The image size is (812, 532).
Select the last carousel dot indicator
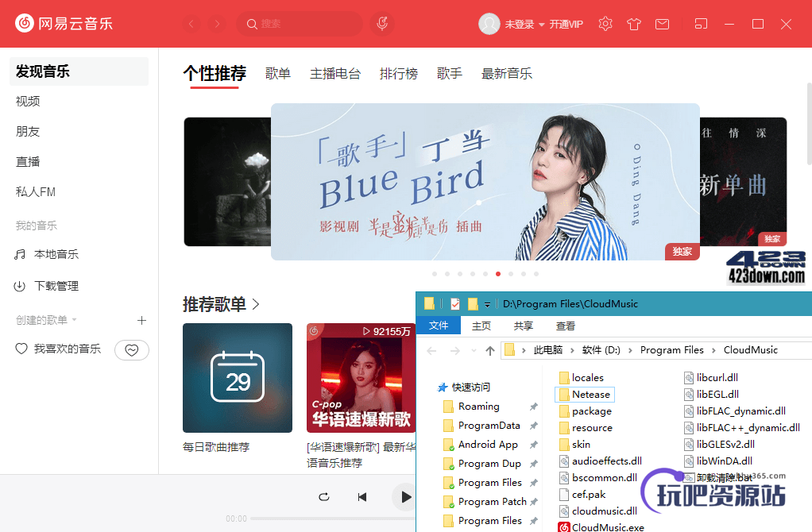coord(536,274)
